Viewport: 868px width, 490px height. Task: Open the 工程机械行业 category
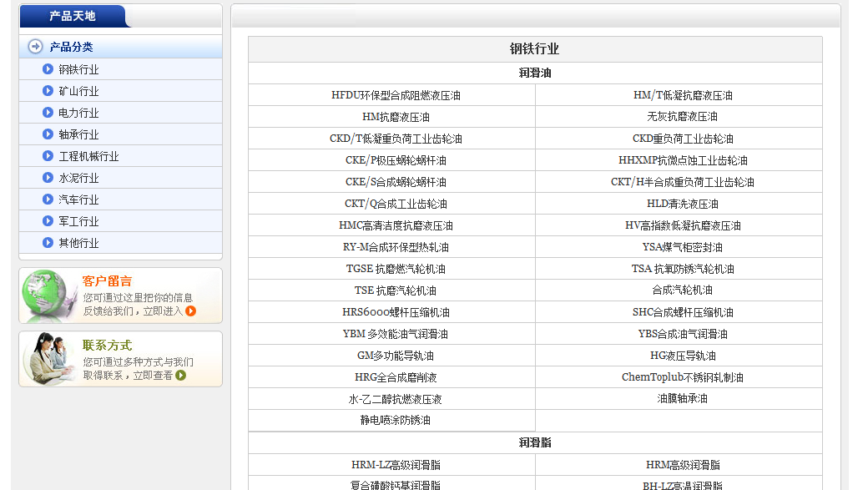click(x=88, y=156)
